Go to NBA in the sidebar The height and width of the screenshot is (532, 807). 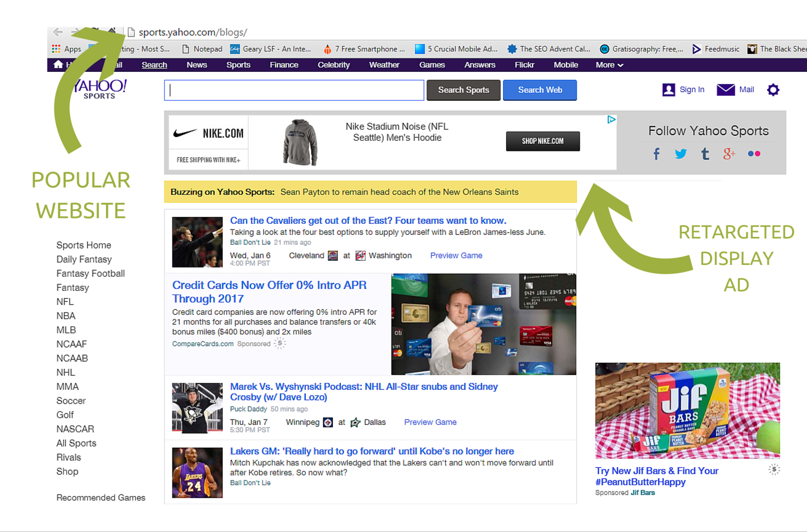tap(66, 316)
